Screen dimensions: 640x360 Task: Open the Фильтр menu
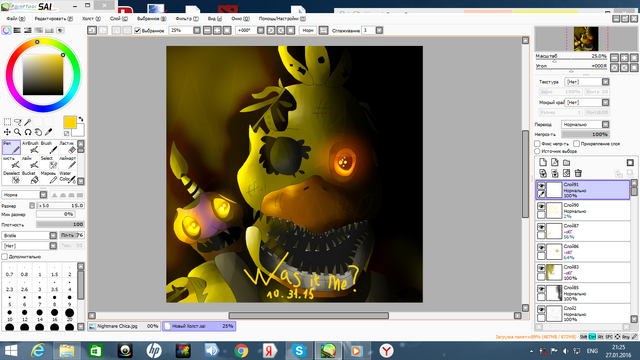pos(187,18)
